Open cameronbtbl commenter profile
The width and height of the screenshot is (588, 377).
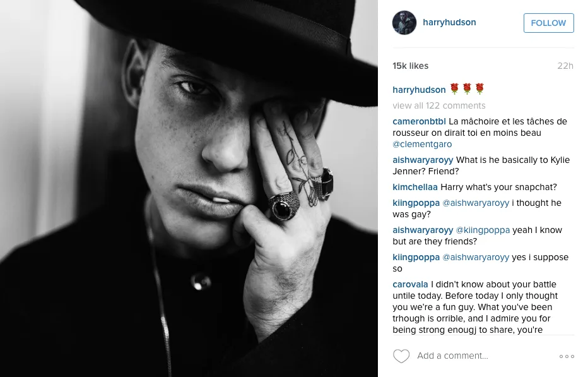pos(419,121)
